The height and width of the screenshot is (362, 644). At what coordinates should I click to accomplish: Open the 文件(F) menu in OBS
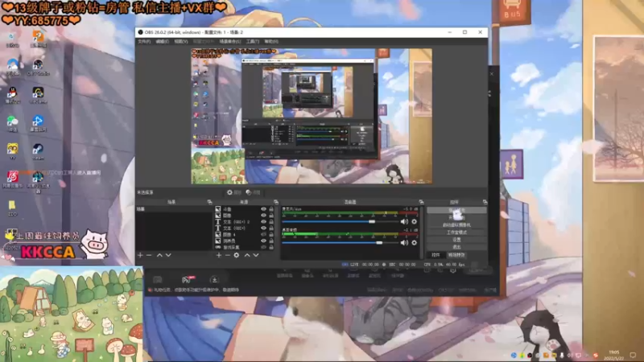(144, 42)
